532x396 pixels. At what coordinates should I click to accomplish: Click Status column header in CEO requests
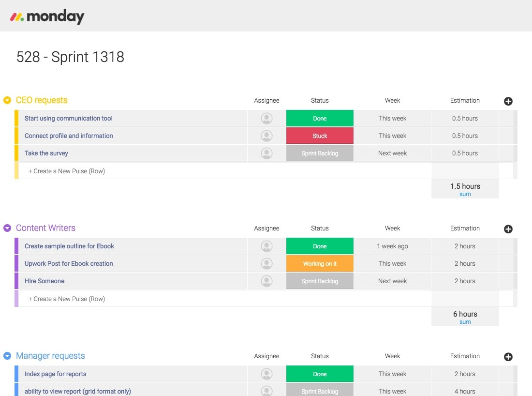[x=320, y=101]
